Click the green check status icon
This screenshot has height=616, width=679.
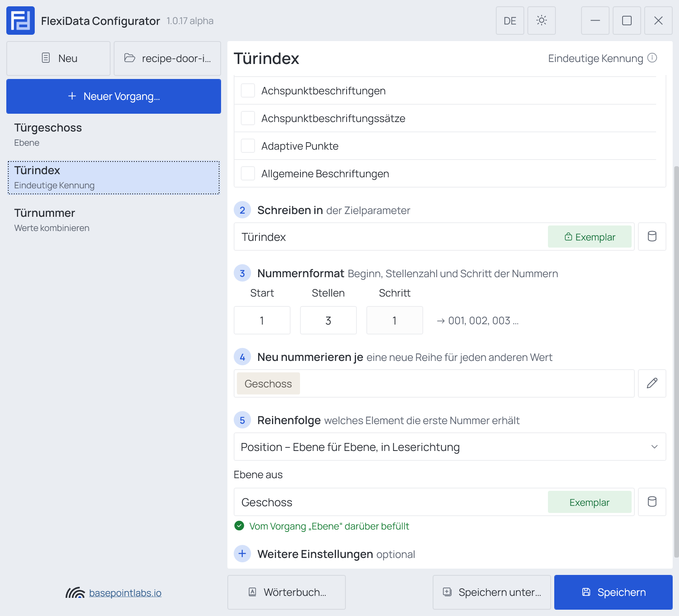(x=239, y=526)
